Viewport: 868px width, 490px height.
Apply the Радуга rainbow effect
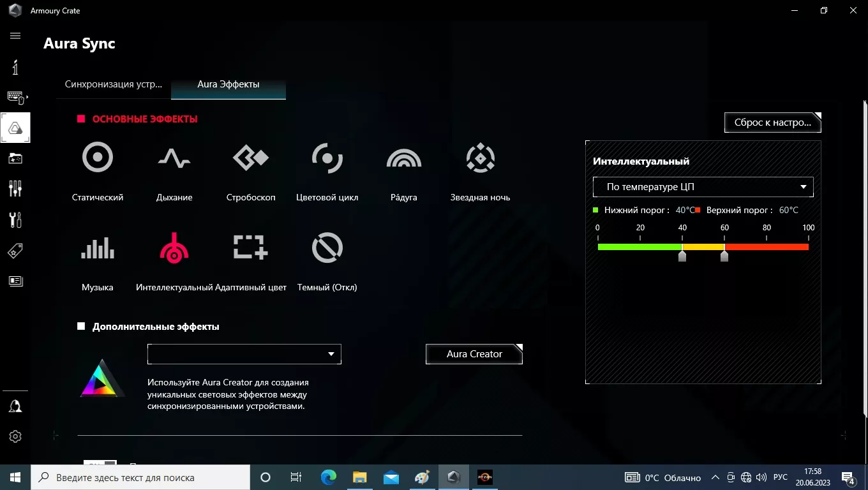404,172
